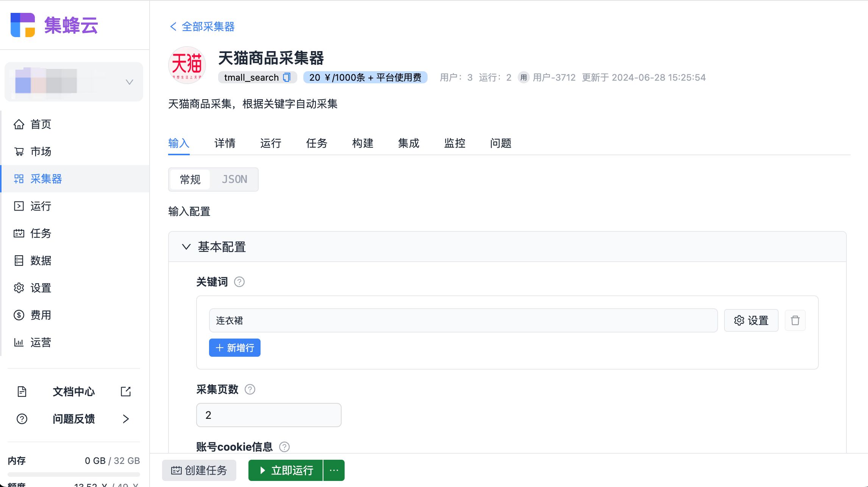Open more run options next to 立即运行

(x=334, y=470)
